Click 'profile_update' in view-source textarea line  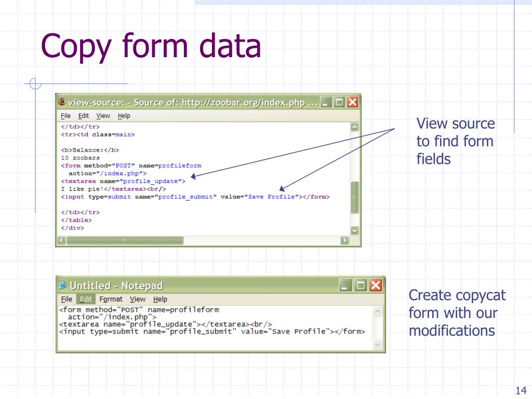(151, 181)
